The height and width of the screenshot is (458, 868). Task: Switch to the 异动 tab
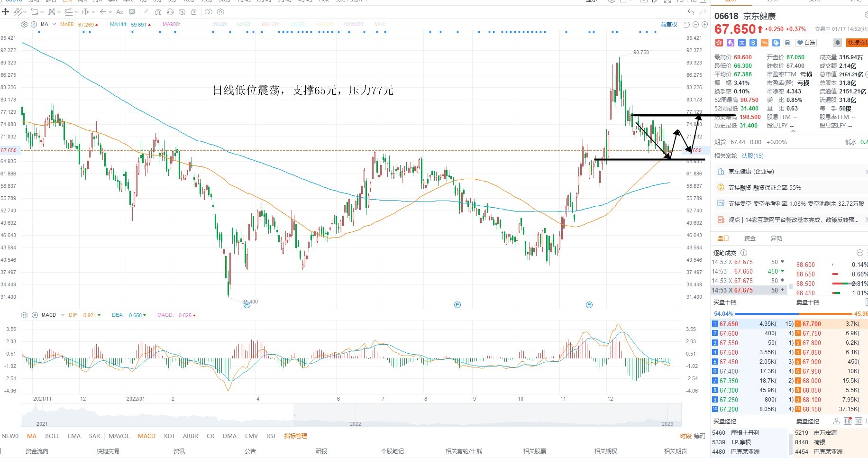[x=777, y=238]
